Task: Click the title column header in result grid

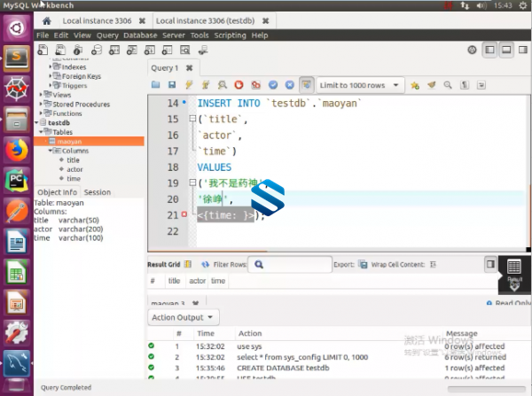Action: 174,281
